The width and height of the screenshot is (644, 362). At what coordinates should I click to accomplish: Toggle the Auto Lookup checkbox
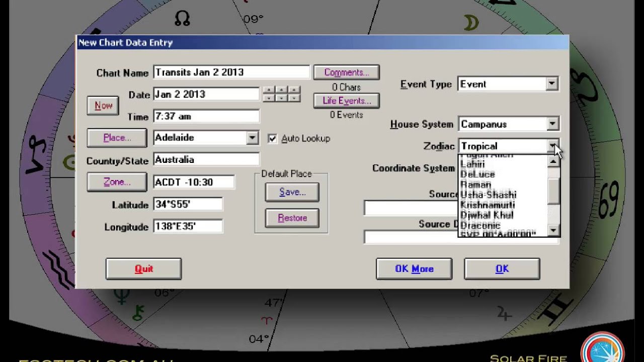pos(272,139)
